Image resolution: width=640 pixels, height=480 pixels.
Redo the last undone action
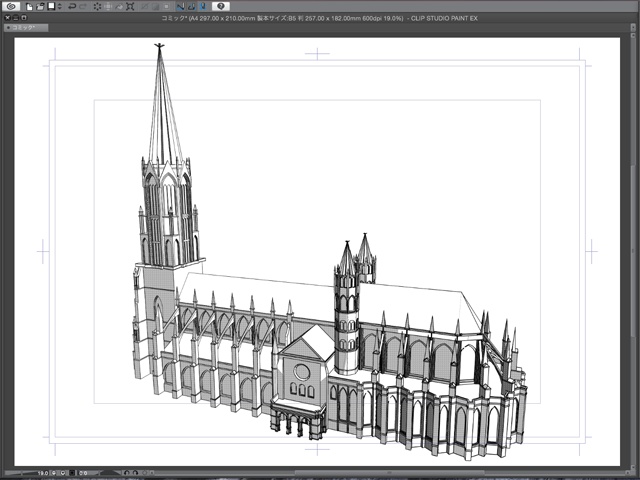(83, 6)
